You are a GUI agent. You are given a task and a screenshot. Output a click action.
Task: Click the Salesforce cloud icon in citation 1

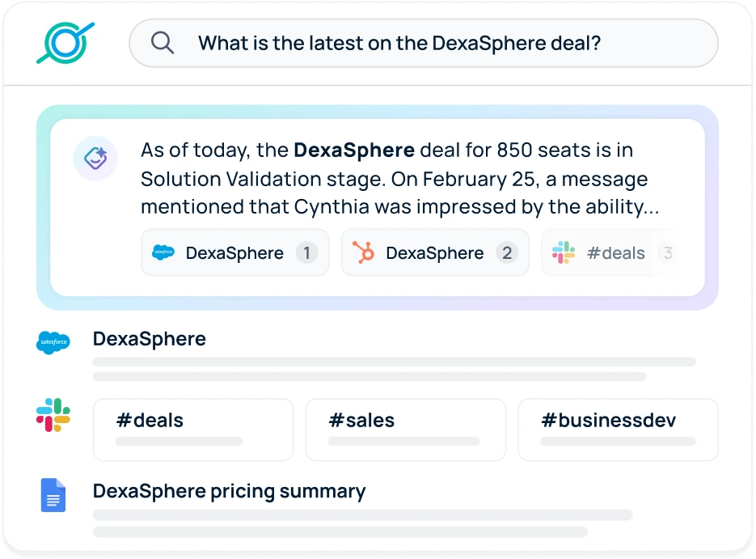tap(164, 252)
